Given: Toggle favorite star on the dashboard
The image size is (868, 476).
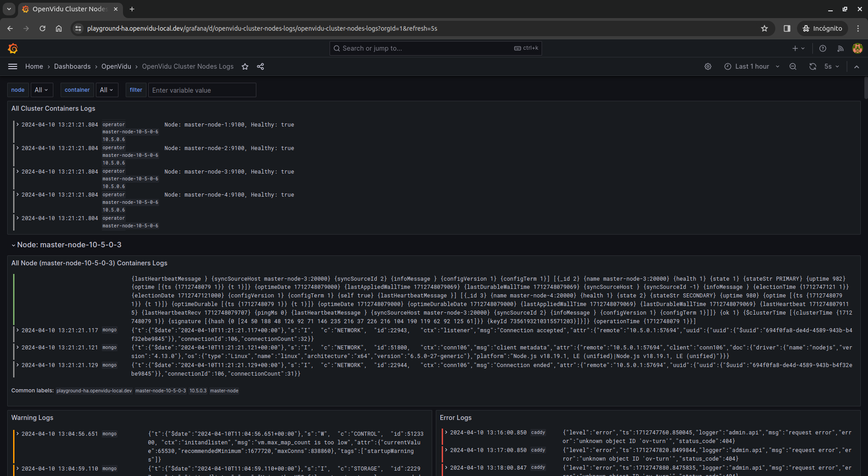Looking at the screenshot, I should tap(245, 66).
